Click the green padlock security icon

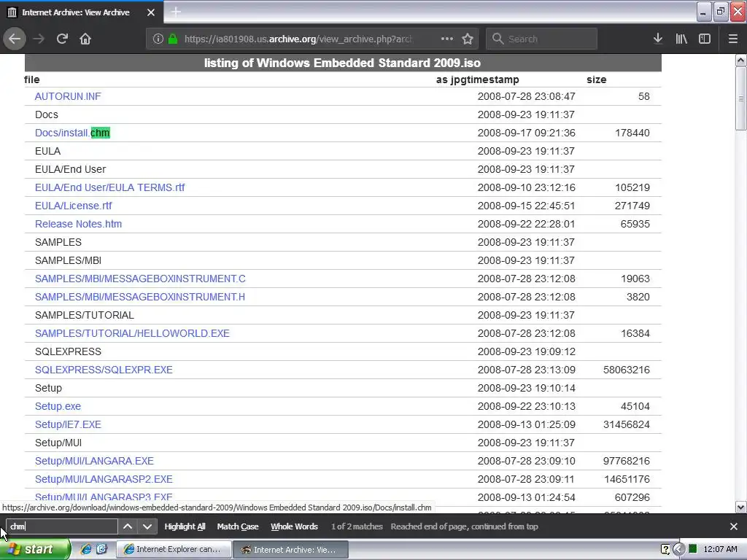173,39
